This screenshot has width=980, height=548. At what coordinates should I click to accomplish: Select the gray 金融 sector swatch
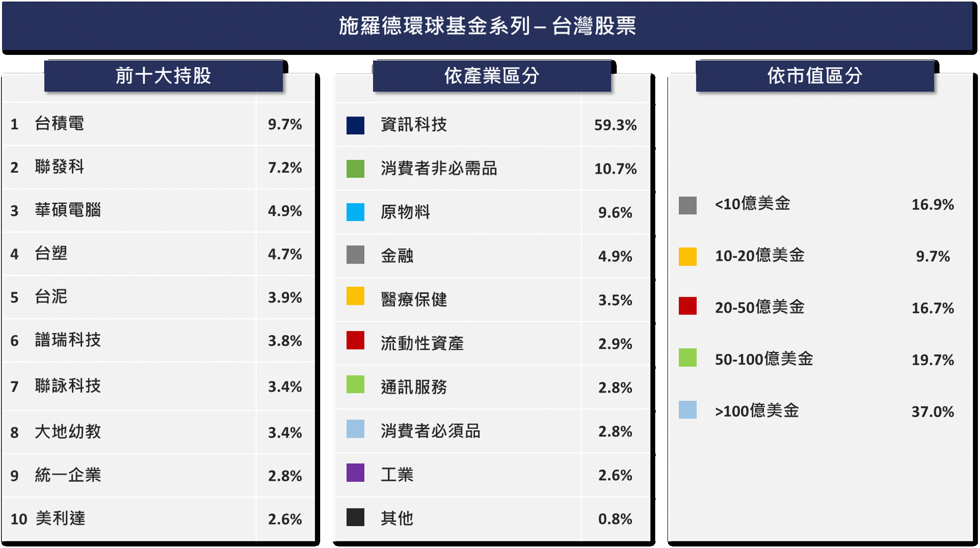coord(355,255)
